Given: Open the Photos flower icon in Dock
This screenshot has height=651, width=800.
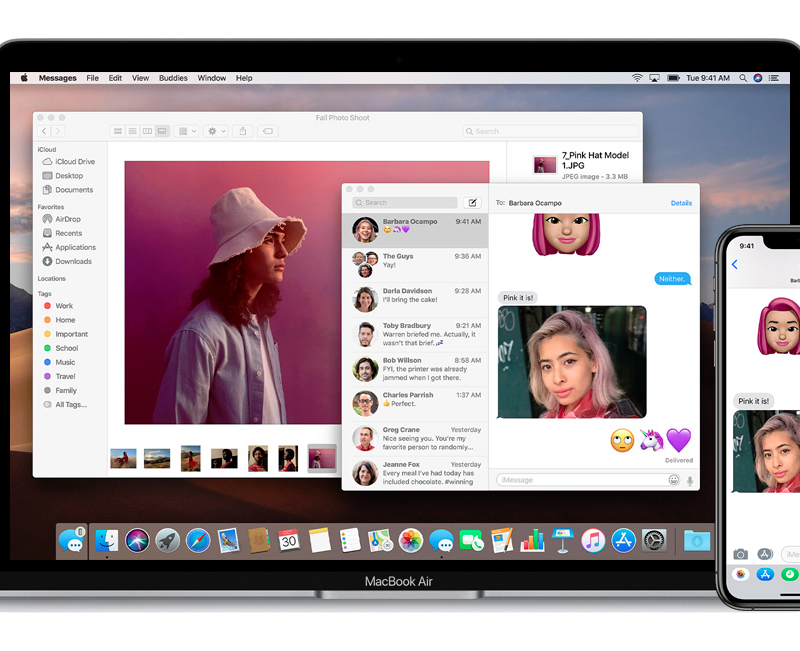Looking at the screenshot, I should pos(411,541).
